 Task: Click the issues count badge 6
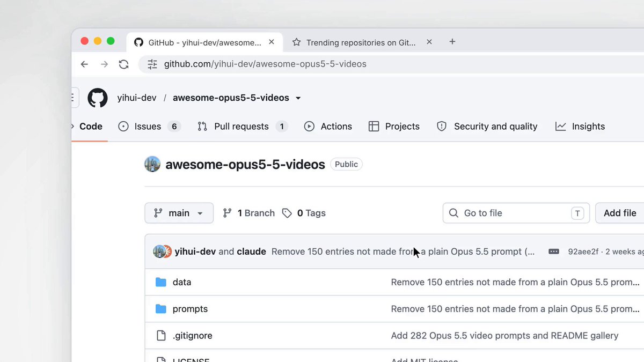pos(174,127)
